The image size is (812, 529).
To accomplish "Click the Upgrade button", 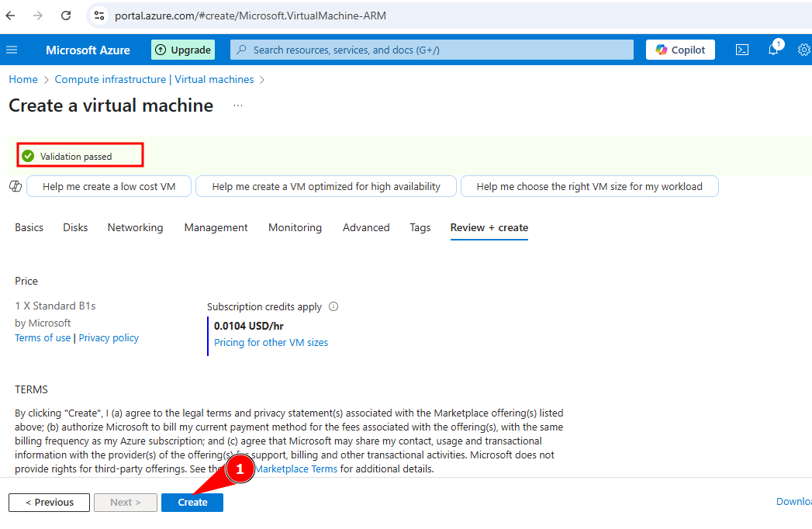I will pyautogui.click(x=183, y=50).
